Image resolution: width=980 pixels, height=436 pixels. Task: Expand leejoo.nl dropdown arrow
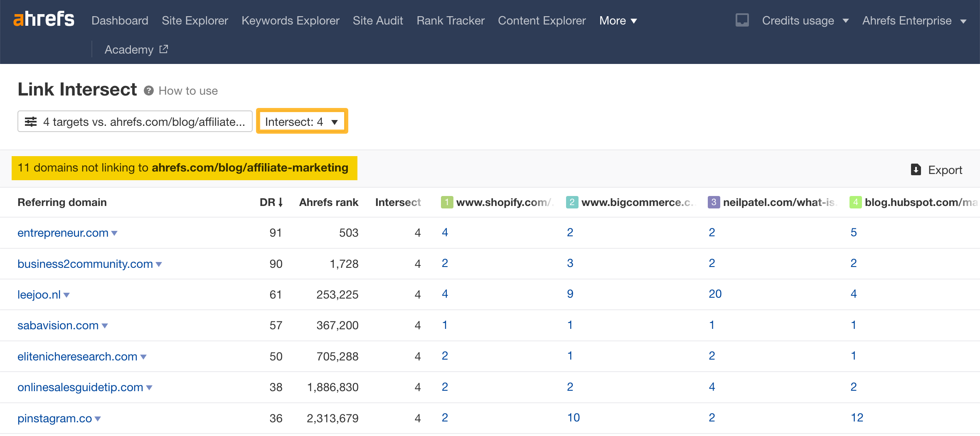tap(66, 295)
